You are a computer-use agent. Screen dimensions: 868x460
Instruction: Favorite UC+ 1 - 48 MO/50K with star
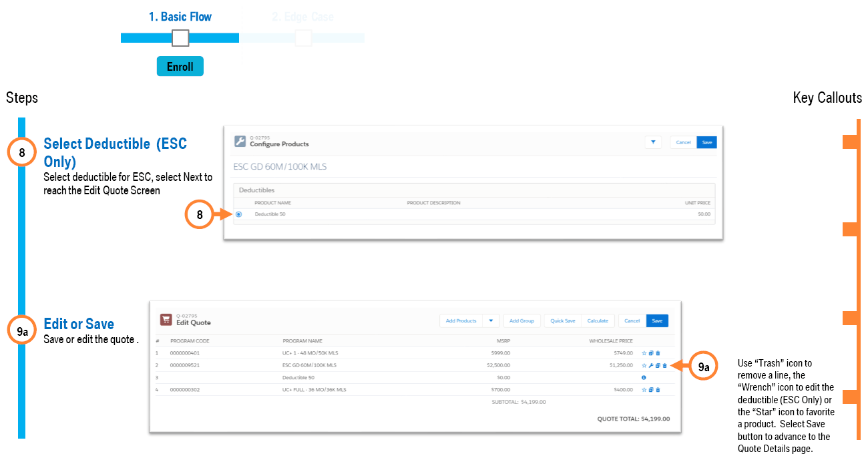pyautogui.click(x=644, y=353)
